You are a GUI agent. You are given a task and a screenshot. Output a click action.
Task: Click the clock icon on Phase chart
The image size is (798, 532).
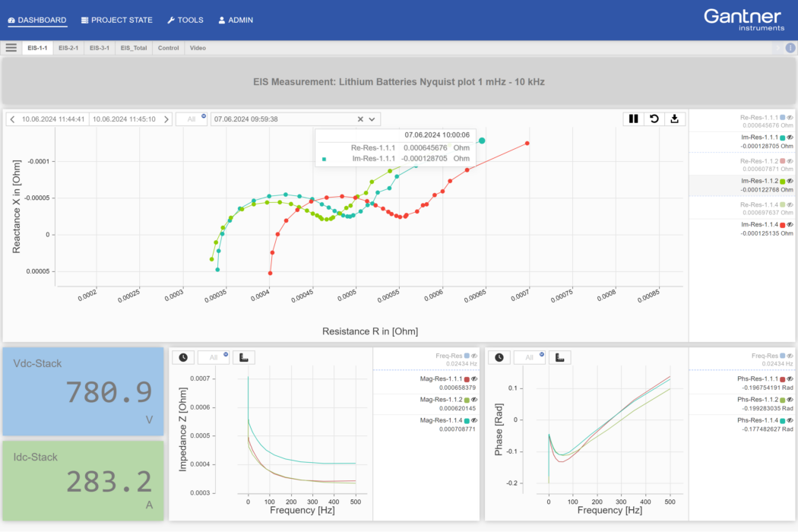[499, 357]
